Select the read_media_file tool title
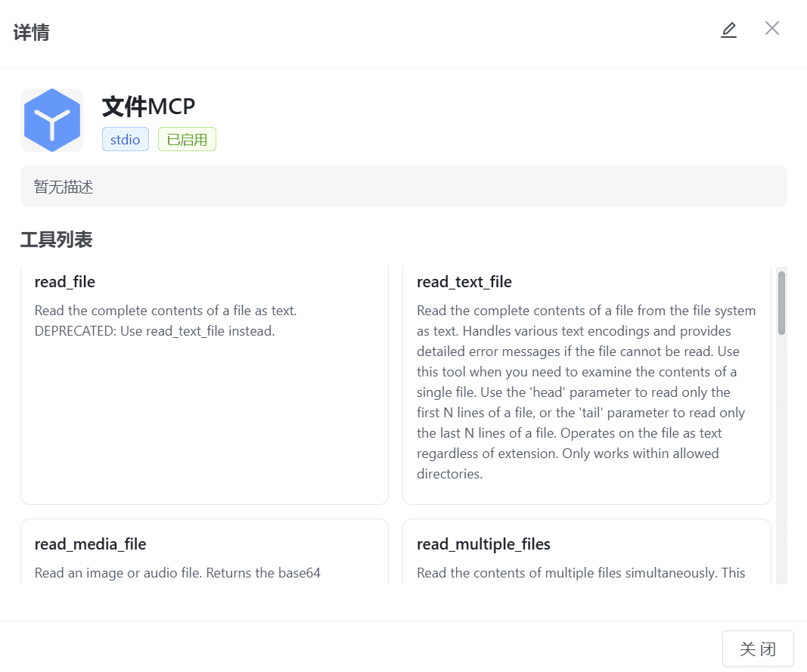The image size is (807, 672). click(x=91, y=544)
